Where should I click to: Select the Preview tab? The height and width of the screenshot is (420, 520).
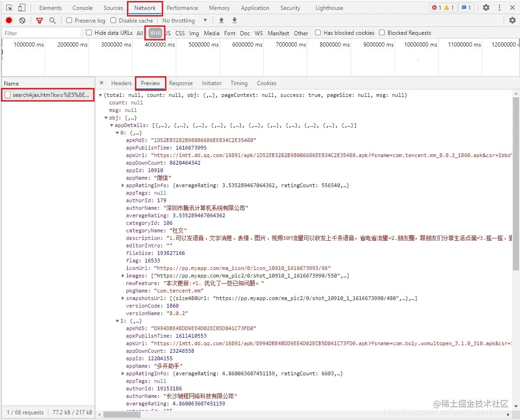click(x=150, y=83)
